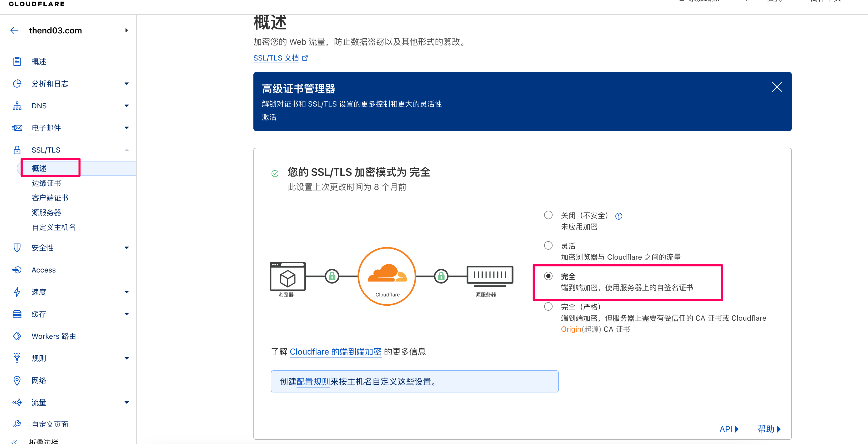Select the 灵活 encryption mode
The image size is (868, 444).
pos(548,245)
